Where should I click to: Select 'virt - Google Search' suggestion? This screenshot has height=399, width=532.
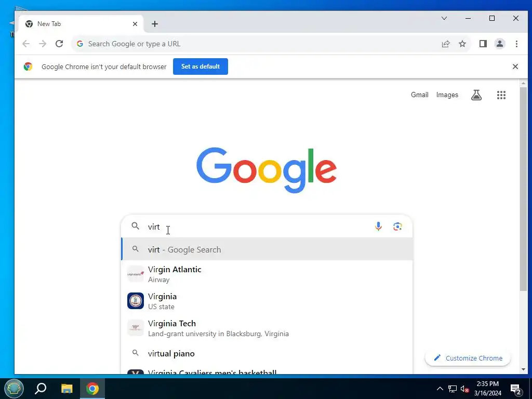[x=267, y=249]
